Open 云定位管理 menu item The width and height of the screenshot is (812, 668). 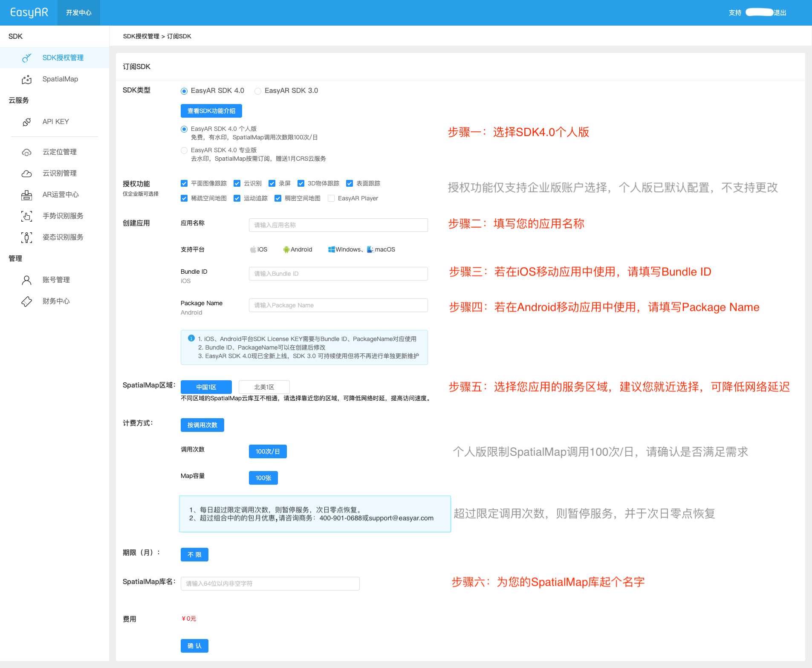55,152
